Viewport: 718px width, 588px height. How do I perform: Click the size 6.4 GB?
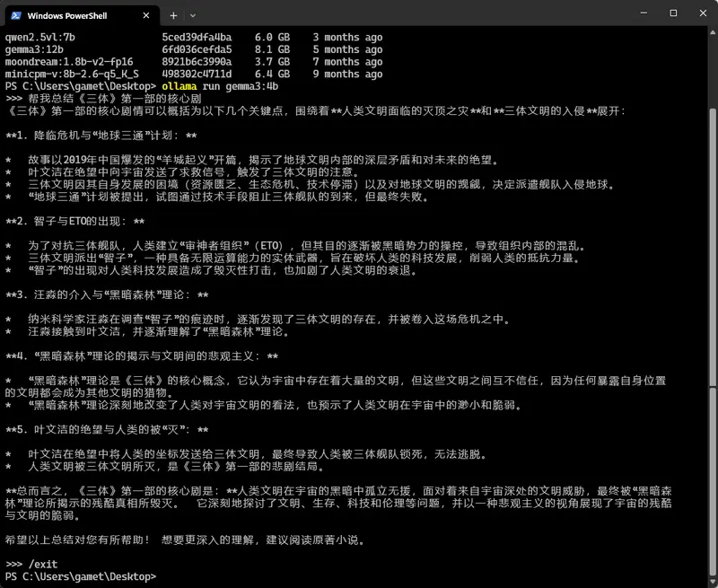coord(273,75)
